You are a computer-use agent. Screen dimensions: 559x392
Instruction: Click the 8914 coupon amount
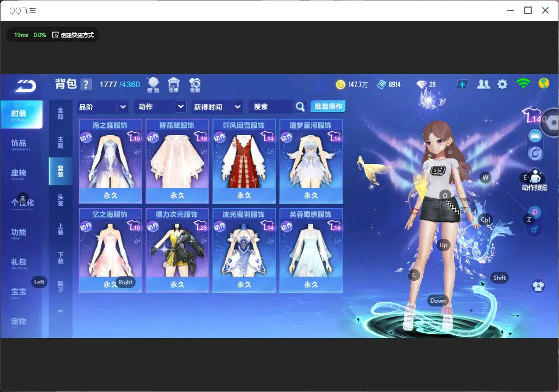pos(394,84)
